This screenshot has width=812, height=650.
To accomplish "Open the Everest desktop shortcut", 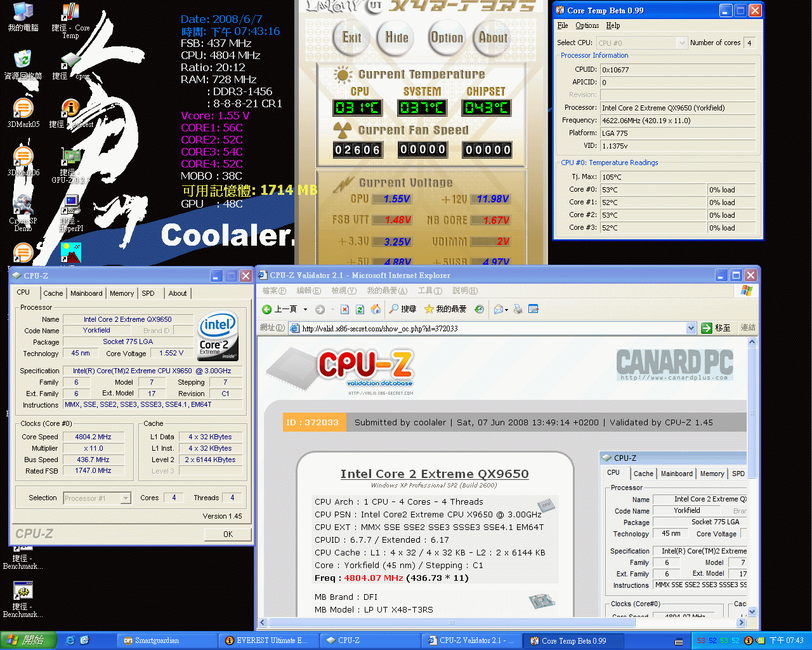I will click(71, 113).
